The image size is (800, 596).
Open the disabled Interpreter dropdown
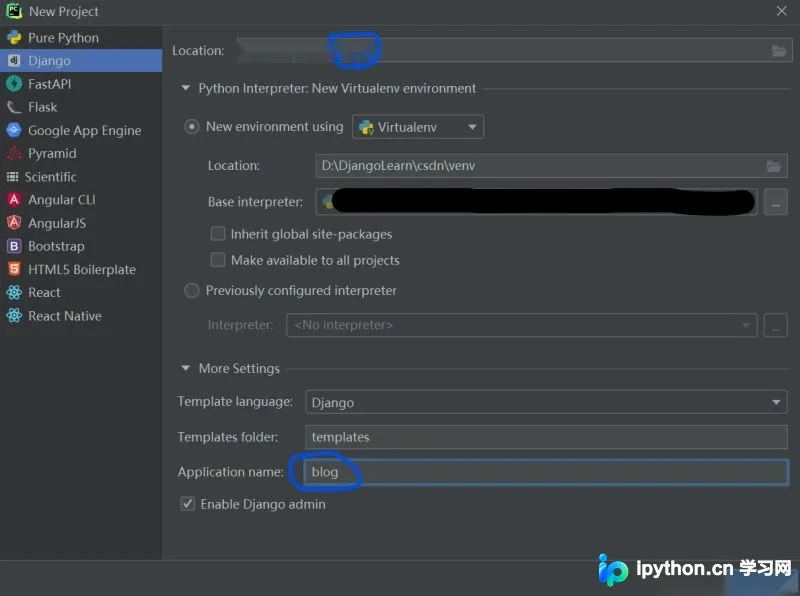coord(521,325)
